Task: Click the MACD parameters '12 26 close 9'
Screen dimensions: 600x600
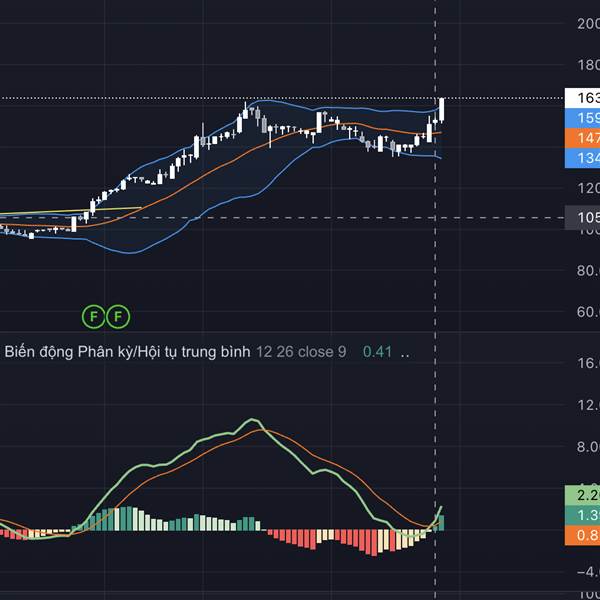Action: tap(301, 352)
